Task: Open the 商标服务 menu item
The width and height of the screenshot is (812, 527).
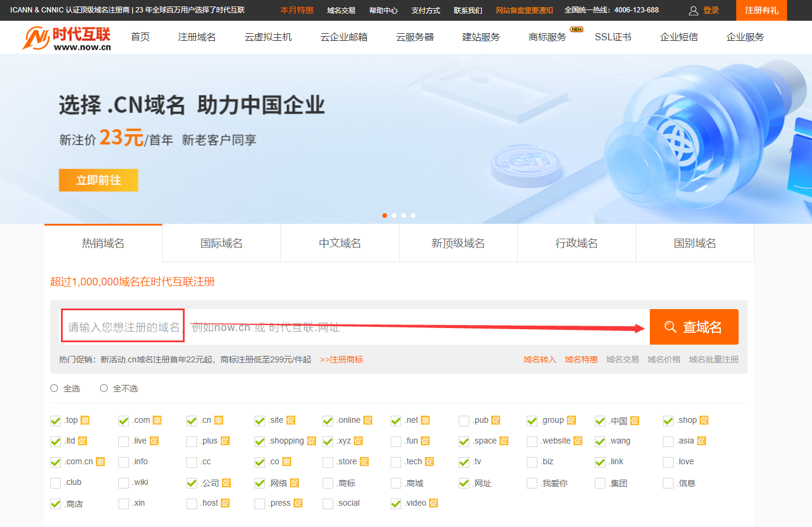Action: coord(547,37)
